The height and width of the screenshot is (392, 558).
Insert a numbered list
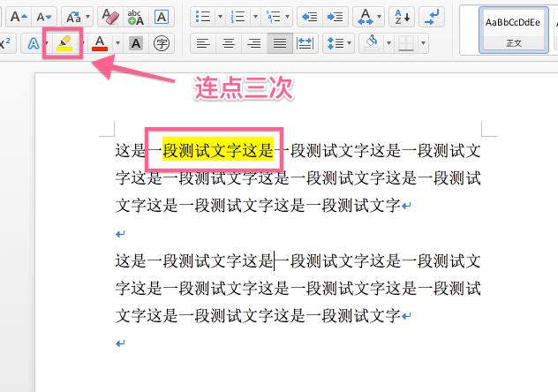[238, 17]
